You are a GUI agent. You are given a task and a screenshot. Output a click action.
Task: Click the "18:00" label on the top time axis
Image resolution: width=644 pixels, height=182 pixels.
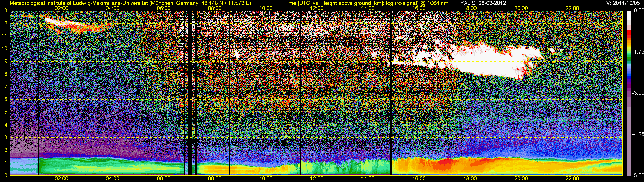click(x=470, y=9)
